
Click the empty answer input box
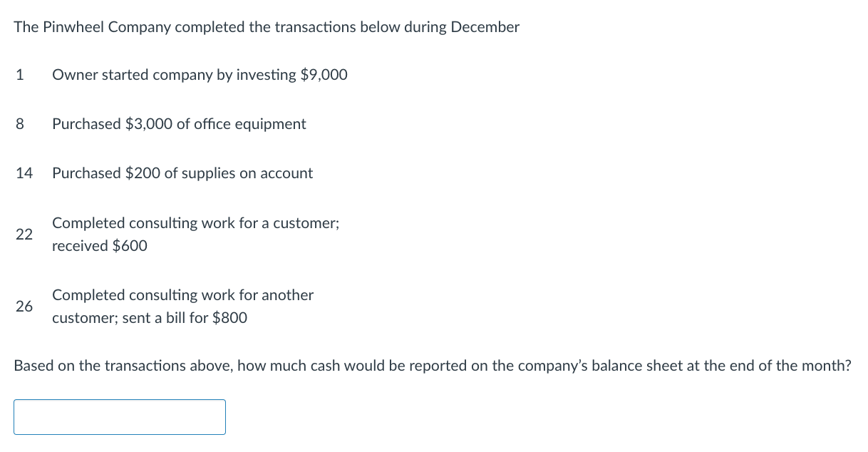[x=119, y=417]
